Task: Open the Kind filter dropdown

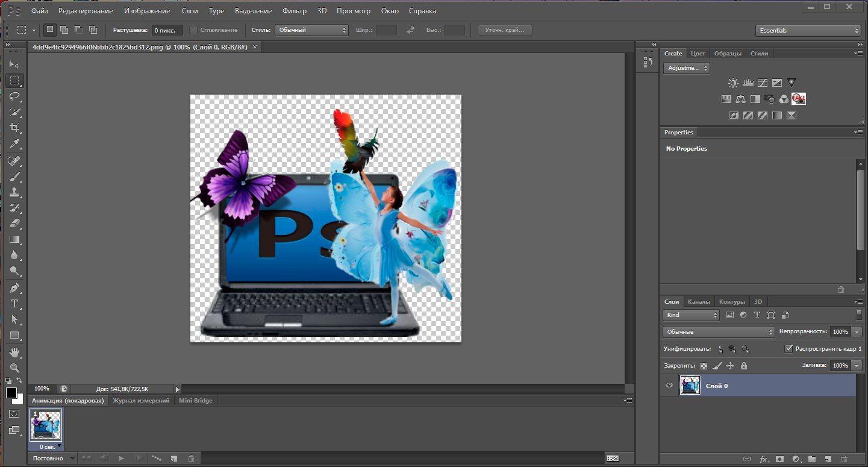Action: (x=692, y=315)
